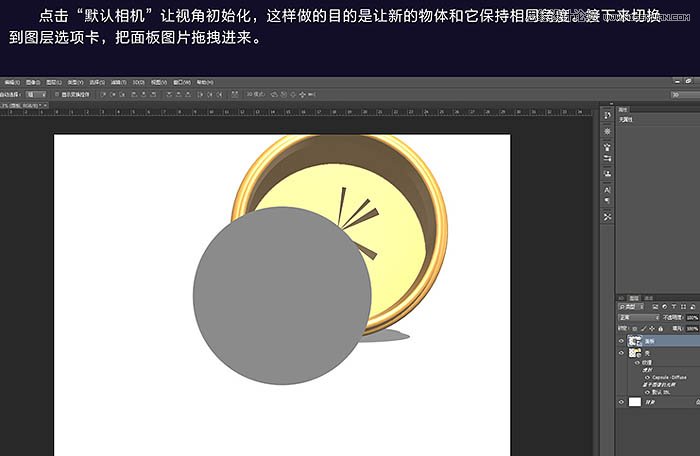
Task: Open the Tool Presets crossed-tools icon
Action: pyautogui.click(x=607, y=217)
